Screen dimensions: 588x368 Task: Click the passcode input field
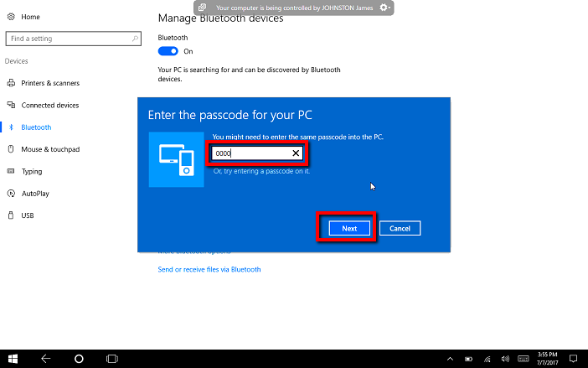point(250,153)
